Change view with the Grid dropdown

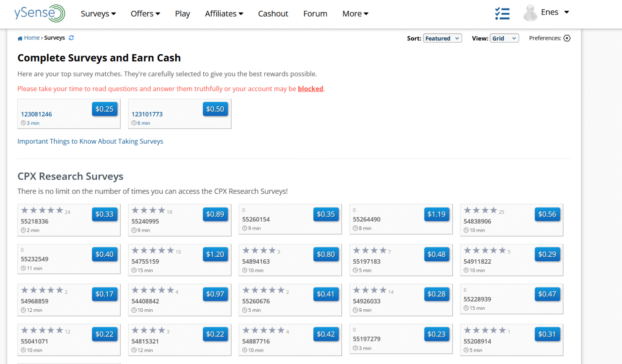point(504,38)
